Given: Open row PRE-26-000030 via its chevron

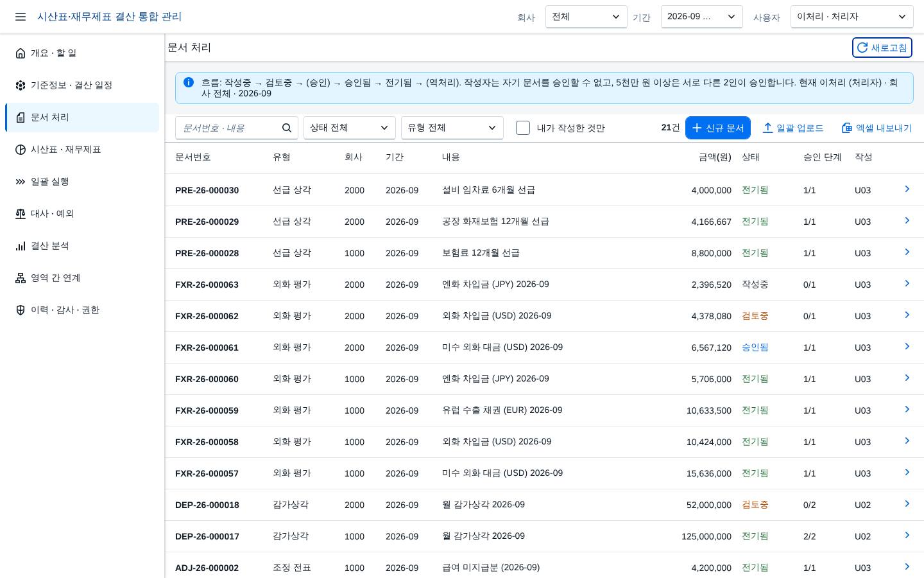Looking at the screenshot, I should coord(907,189).
